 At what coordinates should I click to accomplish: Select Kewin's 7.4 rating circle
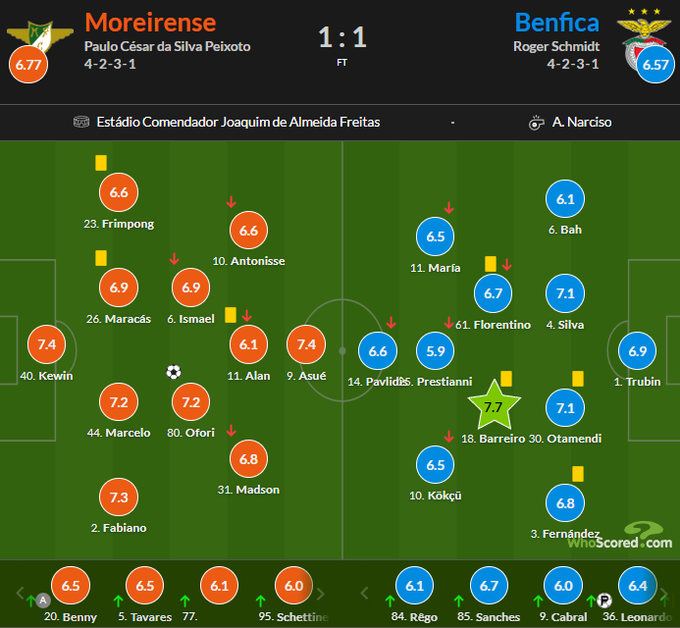[x=46, y=345]
